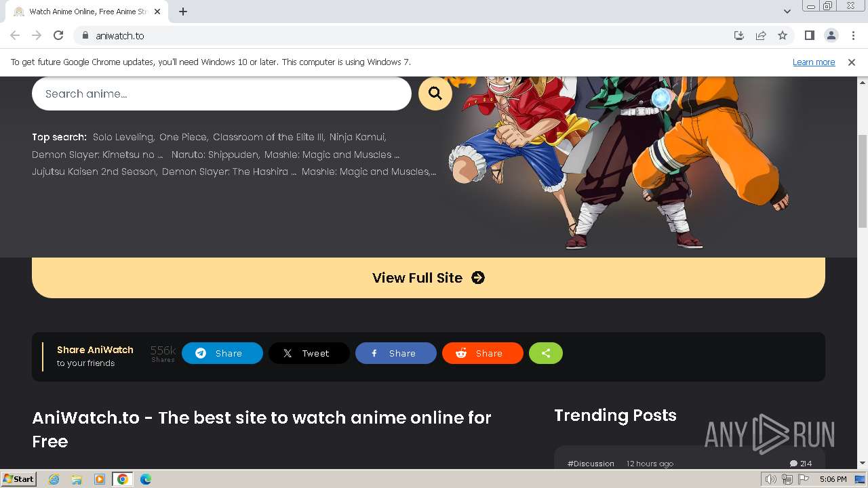Click the browser Forward arrow
The width and height of the screenshot is (868, 488).
(x=37, y=35)
